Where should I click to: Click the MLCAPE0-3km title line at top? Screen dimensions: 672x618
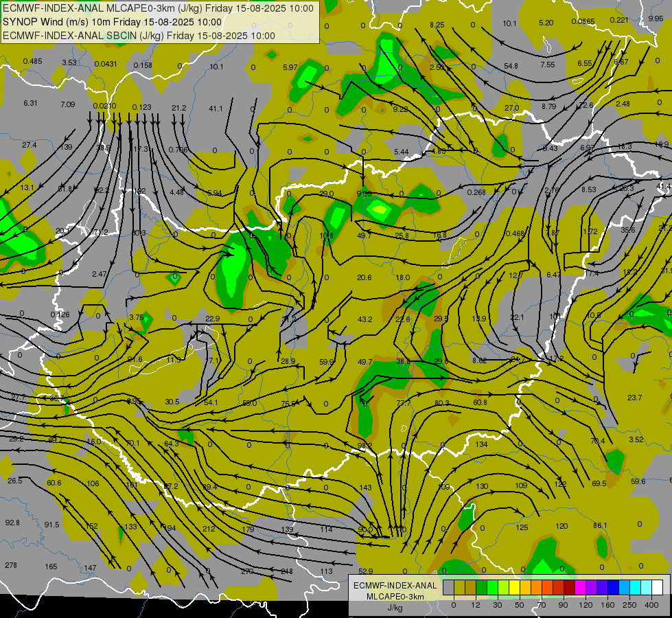158,8
